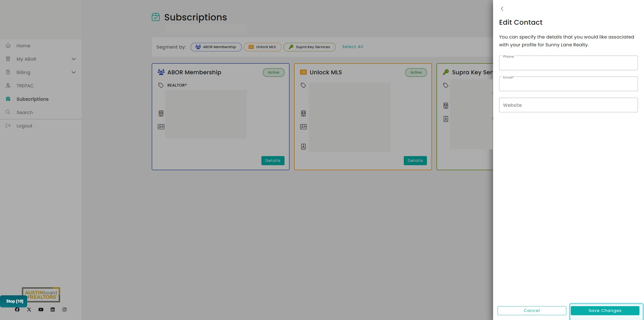Toggle ABOR Membership segment filter
Viewport: 644px width, 320px height.
pos(216,47)
